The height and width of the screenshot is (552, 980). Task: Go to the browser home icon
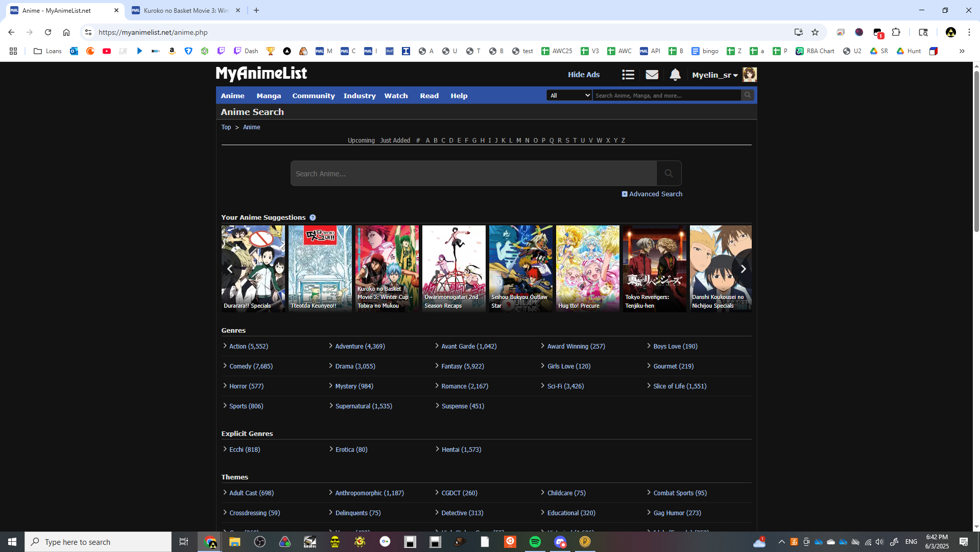tap(66, 32)
